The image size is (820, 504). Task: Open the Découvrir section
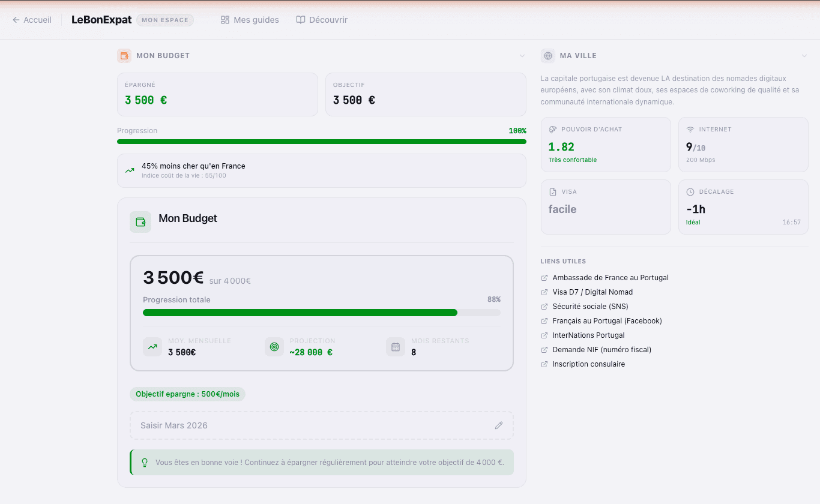(x=322, y=19)
